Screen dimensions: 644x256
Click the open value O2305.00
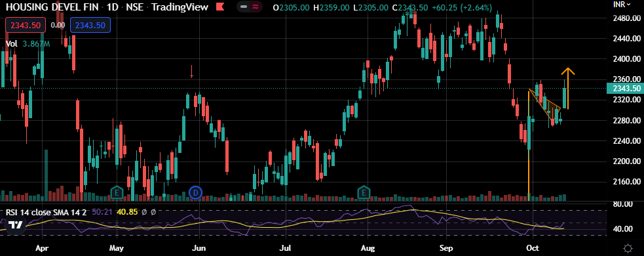(291, 7)
